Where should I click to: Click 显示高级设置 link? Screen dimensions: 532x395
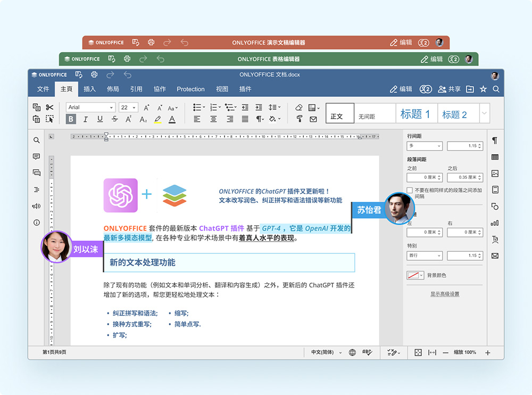click(445, 294)
